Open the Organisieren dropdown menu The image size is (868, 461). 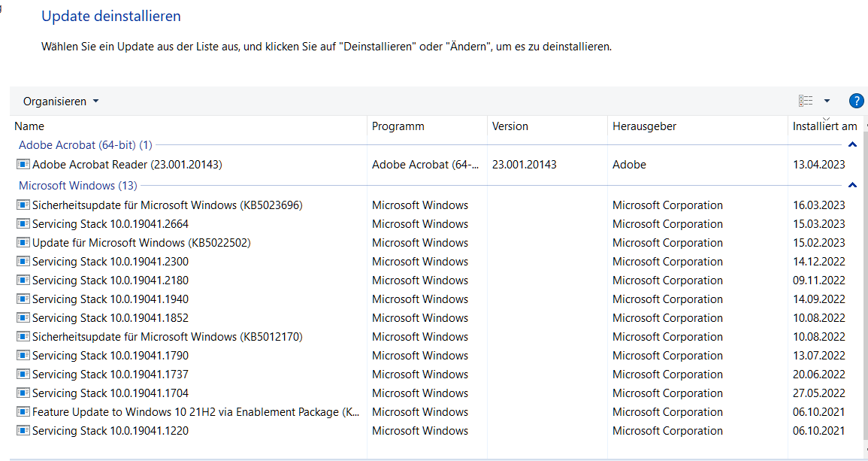61,102
